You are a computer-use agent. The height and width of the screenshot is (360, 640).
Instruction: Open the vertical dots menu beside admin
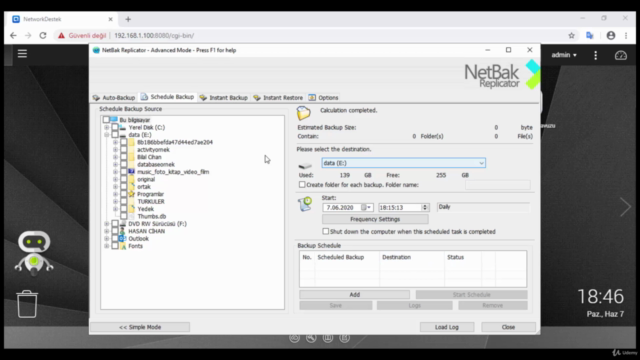(596, 55)
